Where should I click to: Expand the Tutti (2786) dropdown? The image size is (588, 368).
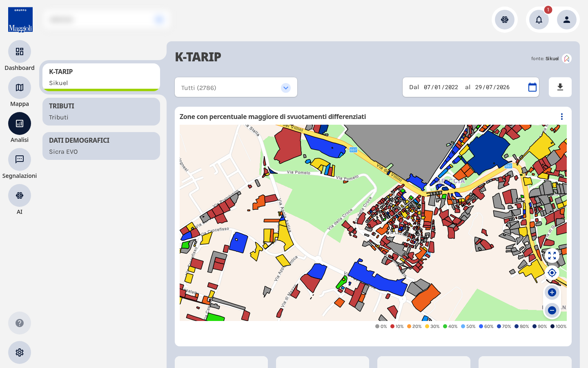pyautogui.click(x=236, y=88)
